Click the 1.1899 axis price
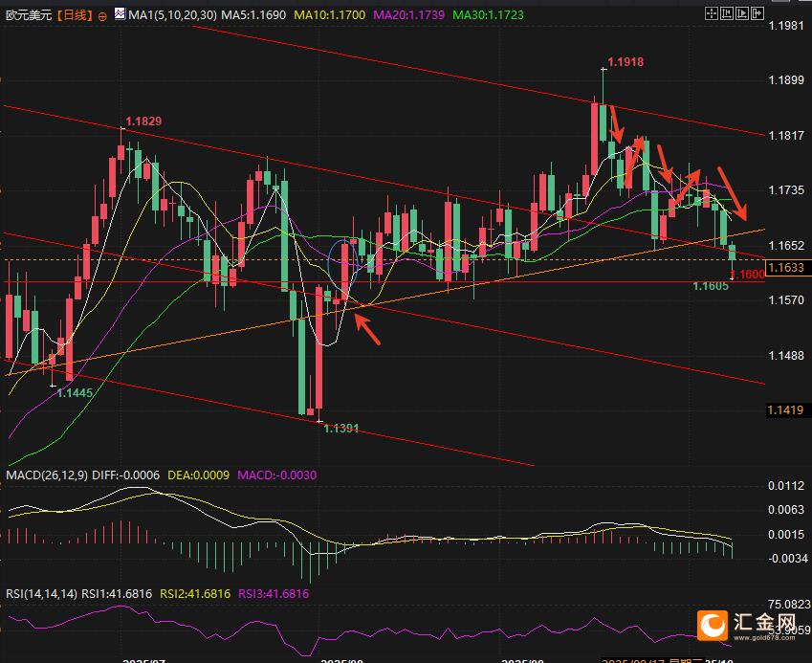 click(x=786, y=80)
